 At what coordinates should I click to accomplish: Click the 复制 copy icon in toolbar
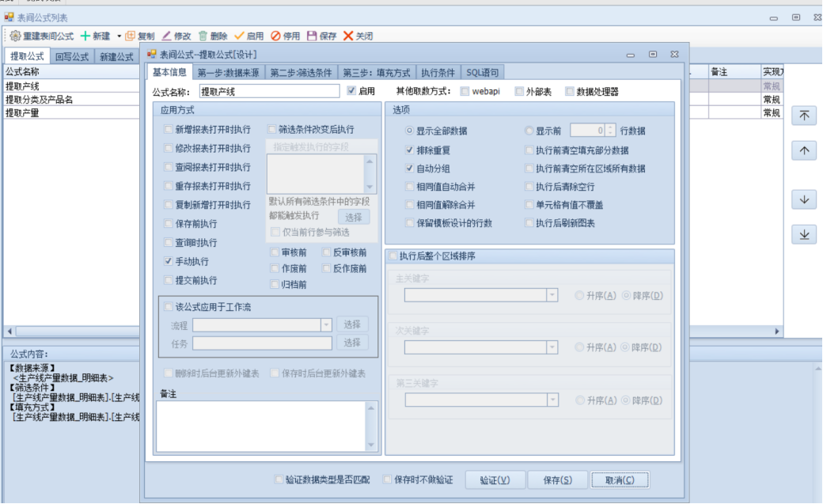pos(131,36)
